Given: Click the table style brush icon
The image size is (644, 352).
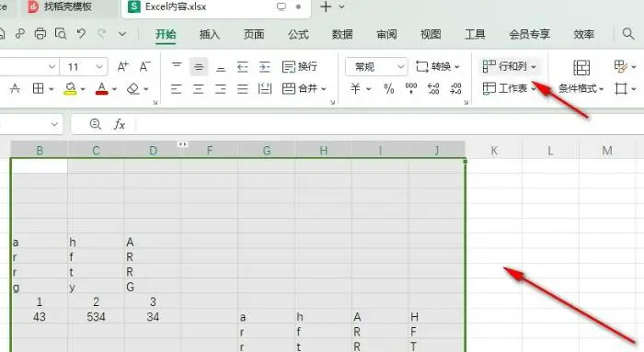Looking at the screenshot, I should (621, 66).
